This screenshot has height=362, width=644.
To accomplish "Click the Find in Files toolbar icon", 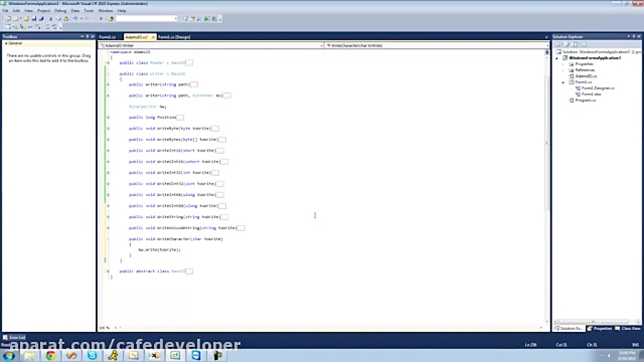I will tap(111, 19).
